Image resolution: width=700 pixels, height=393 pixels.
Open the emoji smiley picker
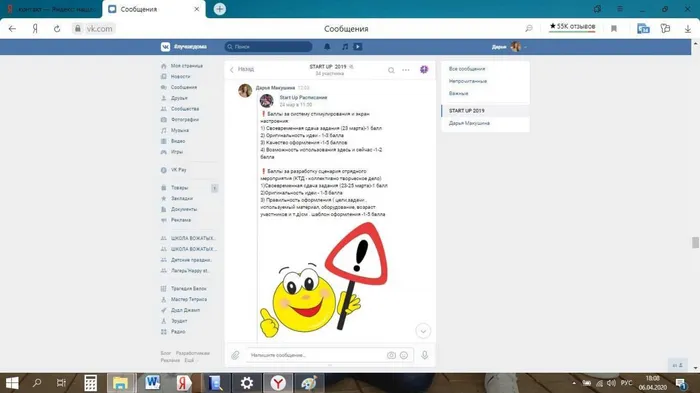(404, 355)
